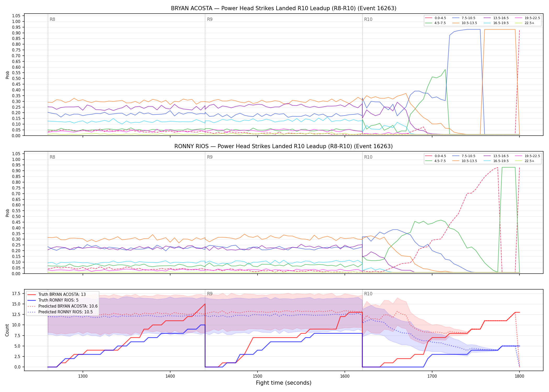Select the 10.5-13.5 legend label in Bryan Acosta chart
Screen dimensions: 549x392
coord(469,23)
